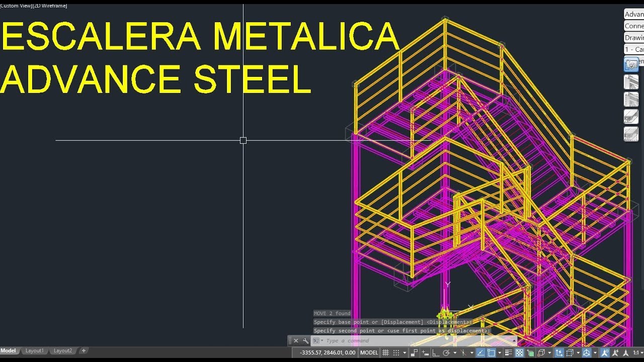This screenshot has height=362, width=644.
Task: Select the first beam section palette icon
Action: click(x=631, y=82)
